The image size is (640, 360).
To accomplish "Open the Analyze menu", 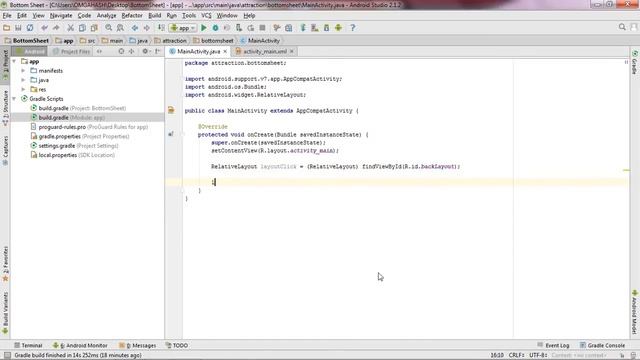I will pos(107,16).
